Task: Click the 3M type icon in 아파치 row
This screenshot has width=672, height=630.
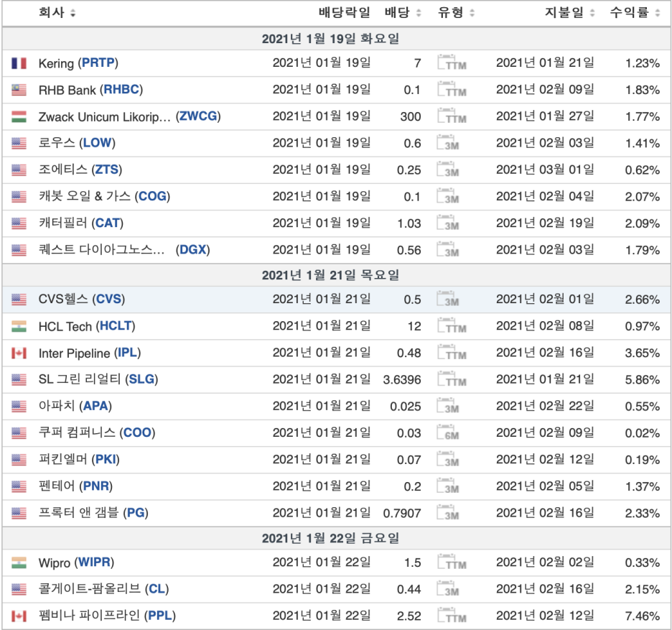Action: (x=448, y=406)
